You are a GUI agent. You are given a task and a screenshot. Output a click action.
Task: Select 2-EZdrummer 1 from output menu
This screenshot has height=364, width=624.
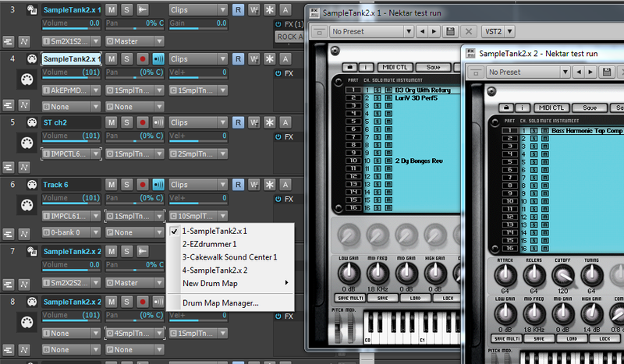pyautogui.click(x=209, y=244)
